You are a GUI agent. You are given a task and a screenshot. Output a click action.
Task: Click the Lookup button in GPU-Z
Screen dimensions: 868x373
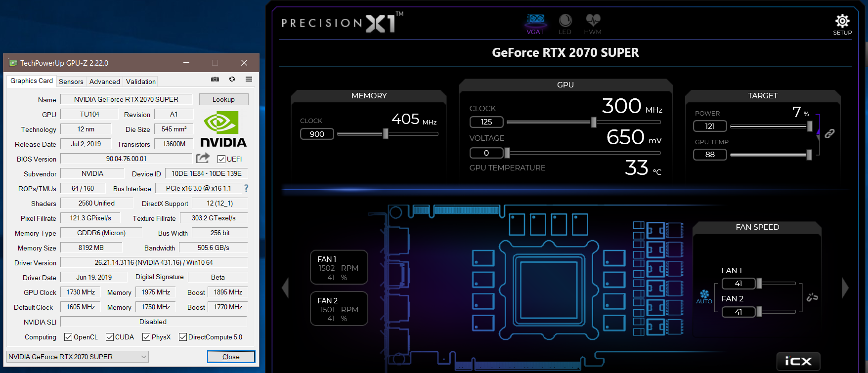tap(224, 99)
